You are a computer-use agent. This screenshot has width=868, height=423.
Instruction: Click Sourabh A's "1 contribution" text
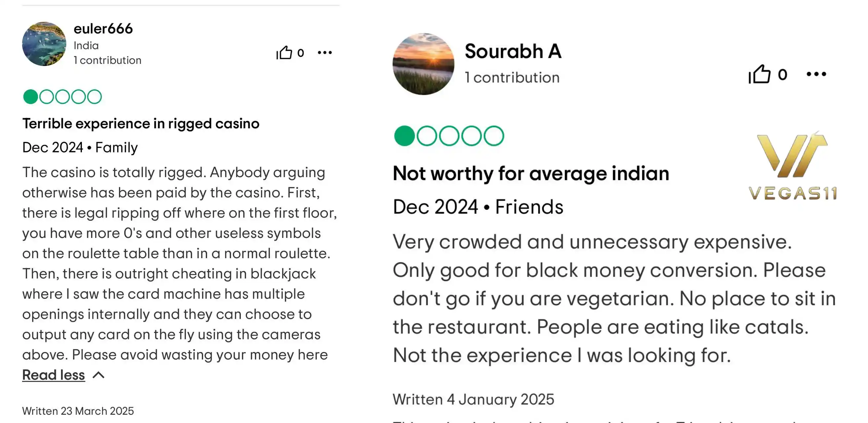pyautogui.click(x=512, y=78)
